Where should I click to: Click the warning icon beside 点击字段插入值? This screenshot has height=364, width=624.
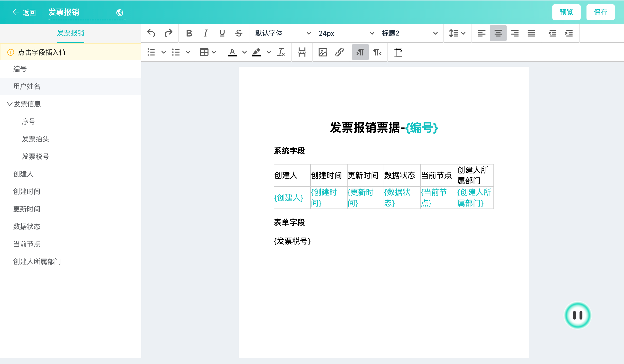[11, 52]
